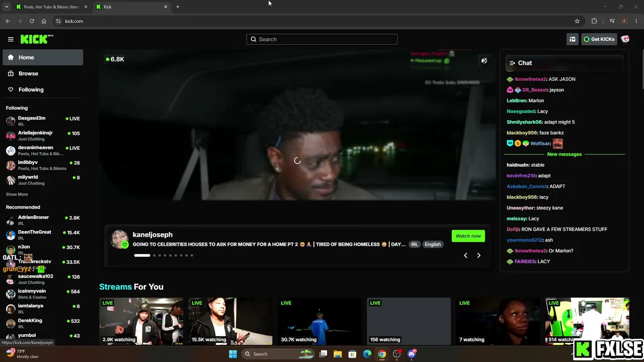644x362 pixels.
Task: Open Discord from the taskbar
Action: 412,354
